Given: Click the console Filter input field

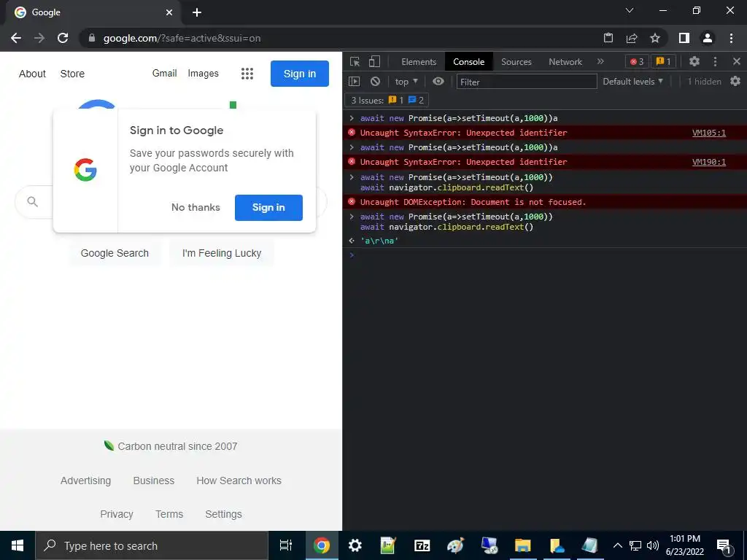Looking at the screenshot, I should pos(527,82).
